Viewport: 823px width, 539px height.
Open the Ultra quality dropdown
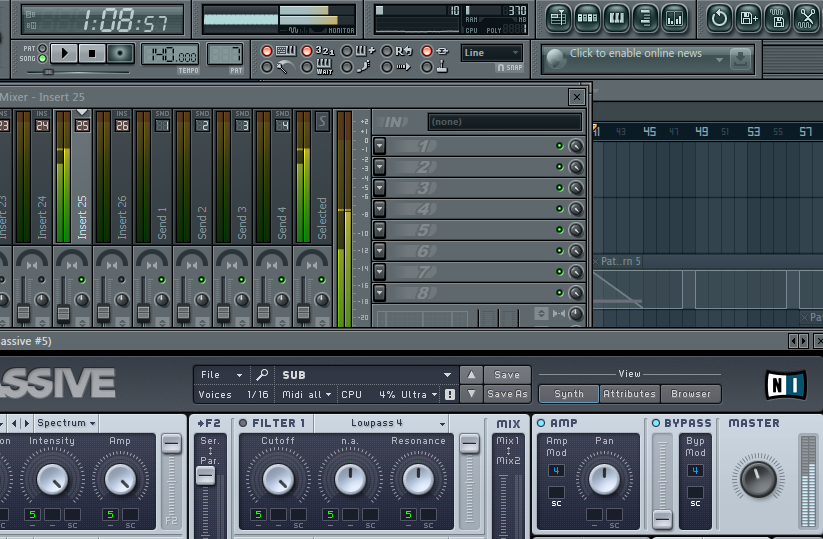(x=419, y=395)
